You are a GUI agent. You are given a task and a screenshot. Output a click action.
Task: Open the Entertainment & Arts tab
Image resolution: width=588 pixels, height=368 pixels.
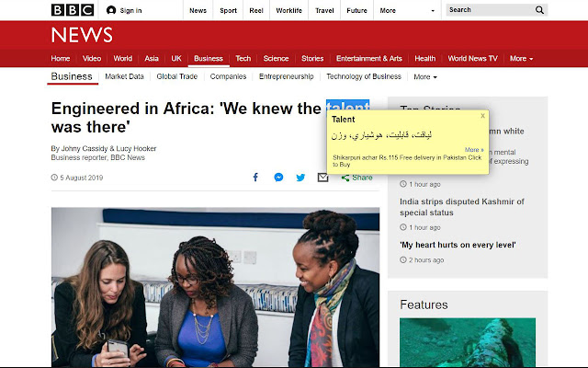(369, 59)
